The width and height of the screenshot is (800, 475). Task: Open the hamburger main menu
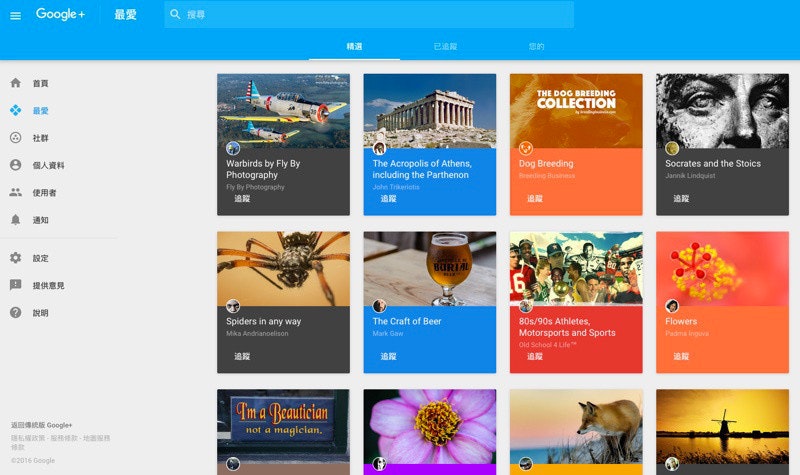[15, 15]
